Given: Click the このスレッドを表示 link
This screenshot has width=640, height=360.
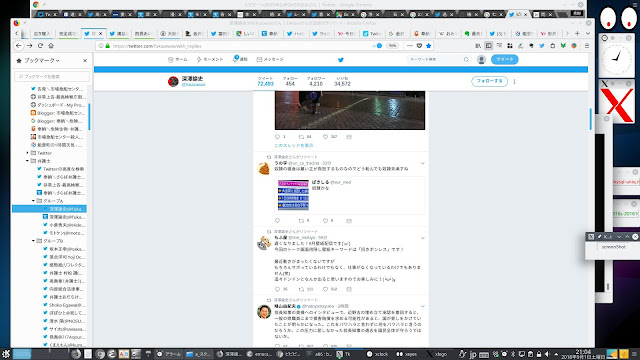Looking at the screenshot, I should tap(294, 145).
